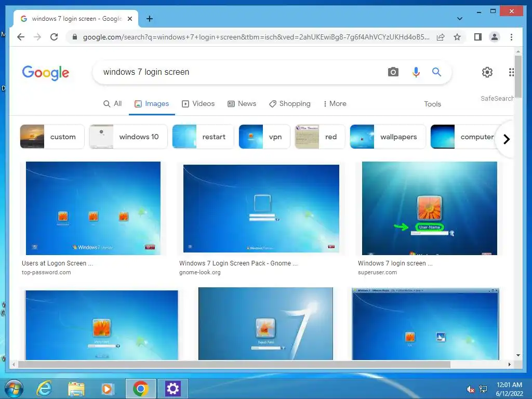
Task: Filter results by restart chip
Action: (x=203, y=137)
